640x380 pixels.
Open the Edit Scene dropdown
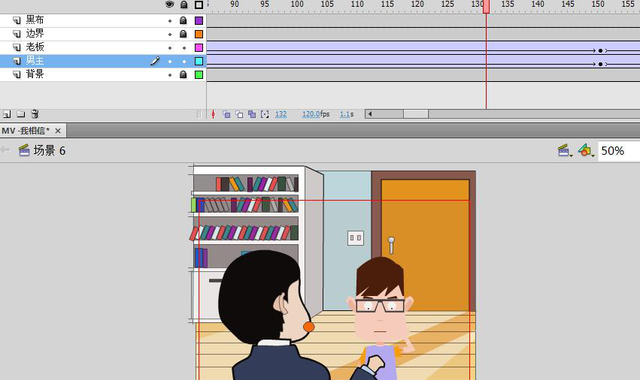pos(565,151)
